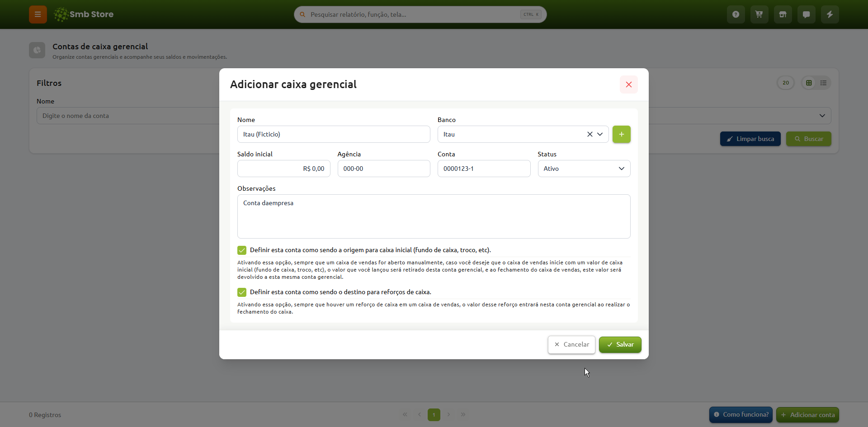This screenshot has height=427, width=868.
Task: Click the 20 records per page badge
Action: [x=786, y=83]
